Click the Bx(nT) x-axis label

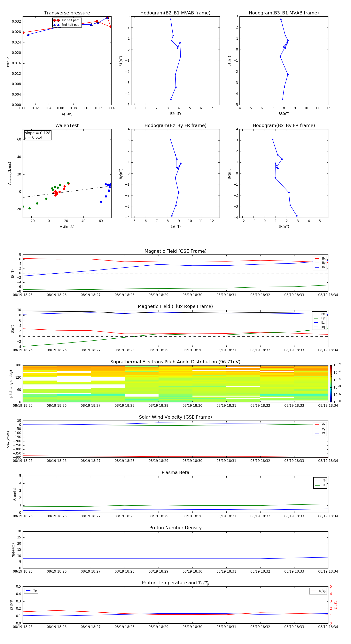click(x=284, y=227)
